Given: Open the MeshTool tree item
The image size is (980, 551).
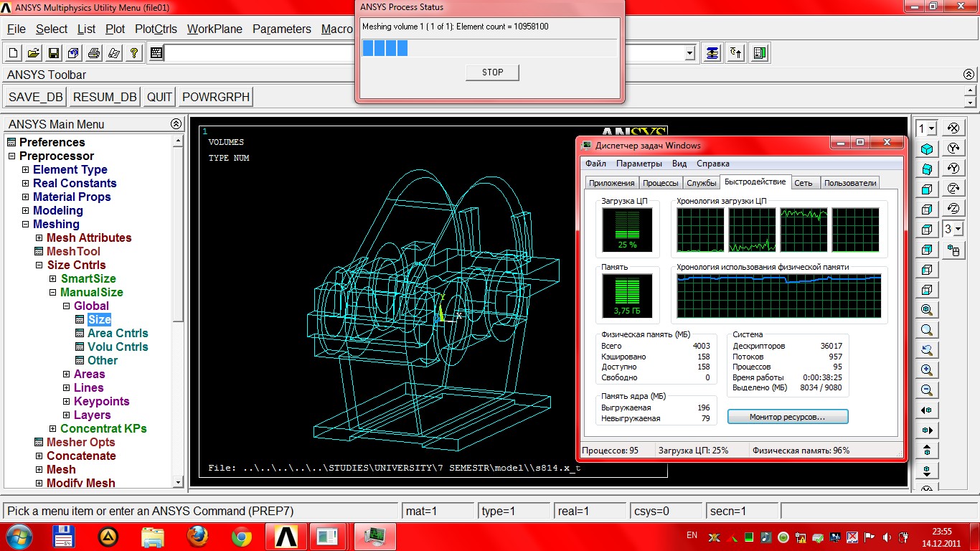Looking at the screenshot, I should click(73, 252).
